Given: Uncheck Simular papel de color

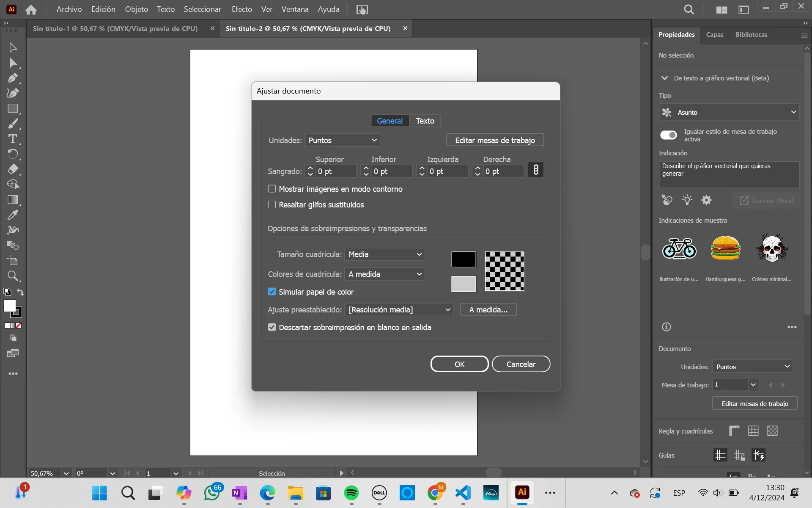Looking at the screenshot, I should [x=272, y=292].
